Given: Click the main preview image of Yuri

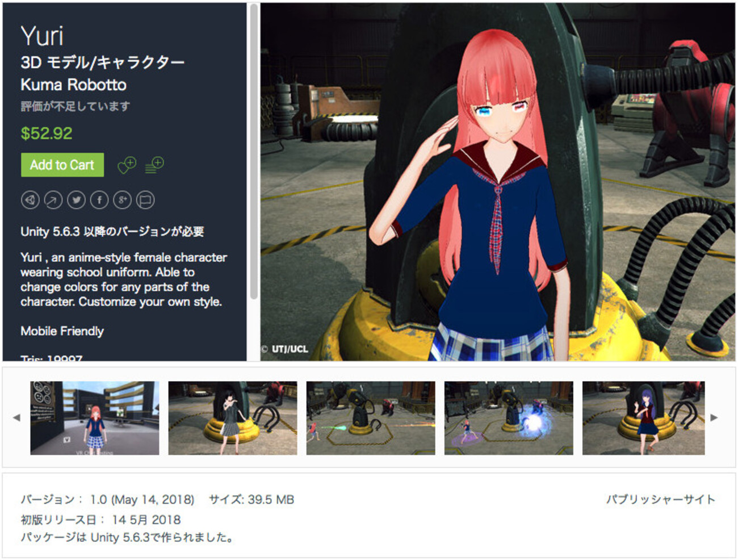Looking at the screenshot, I should pyautogui.click(x=498, y=182).
